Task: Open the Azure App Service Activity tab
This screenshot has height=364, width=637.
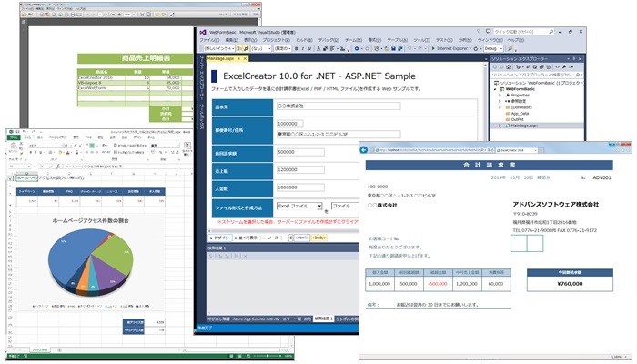Action: pos(256,318)
